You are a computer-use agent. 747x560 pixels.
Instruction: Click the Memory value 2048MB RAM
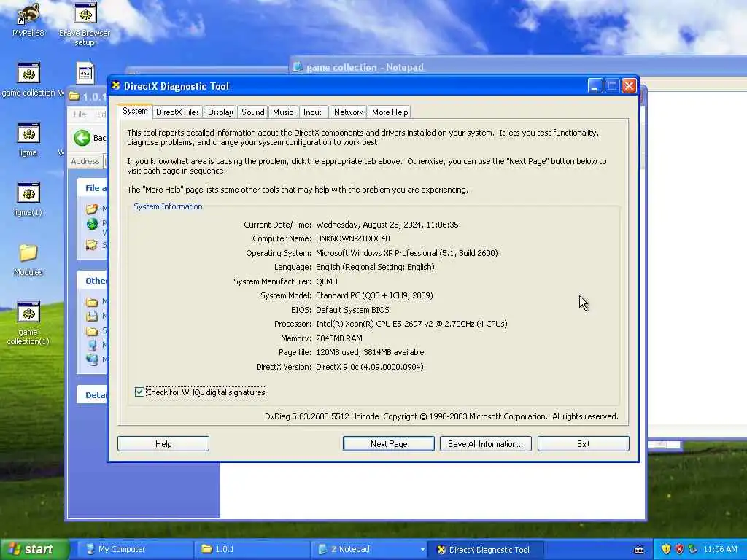(338, 338)
